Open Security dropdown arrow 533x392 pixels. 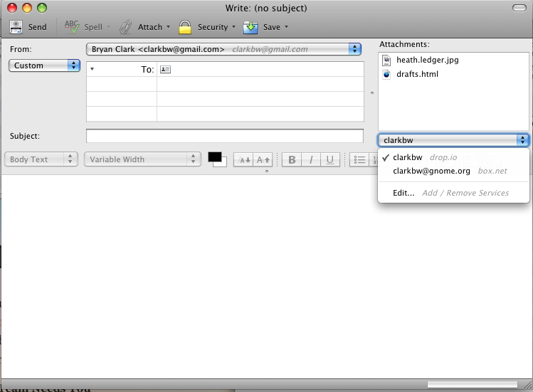(x=233, y=27)
